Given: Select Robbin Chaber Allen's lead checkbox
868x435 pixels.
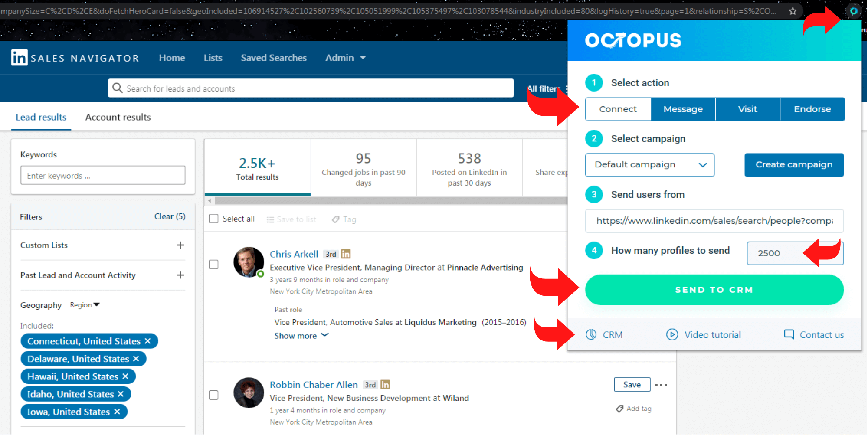Looking at the screenshot, I should (x=213, y=395).
